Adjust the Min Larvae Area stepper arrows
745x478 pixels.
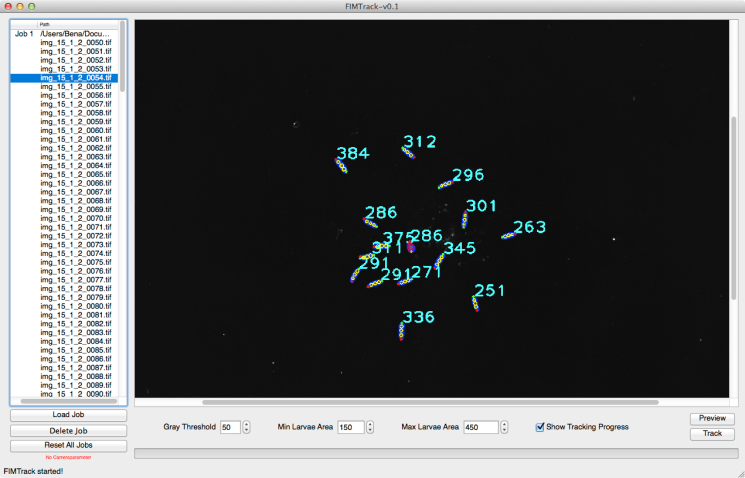tap(371, 427)
